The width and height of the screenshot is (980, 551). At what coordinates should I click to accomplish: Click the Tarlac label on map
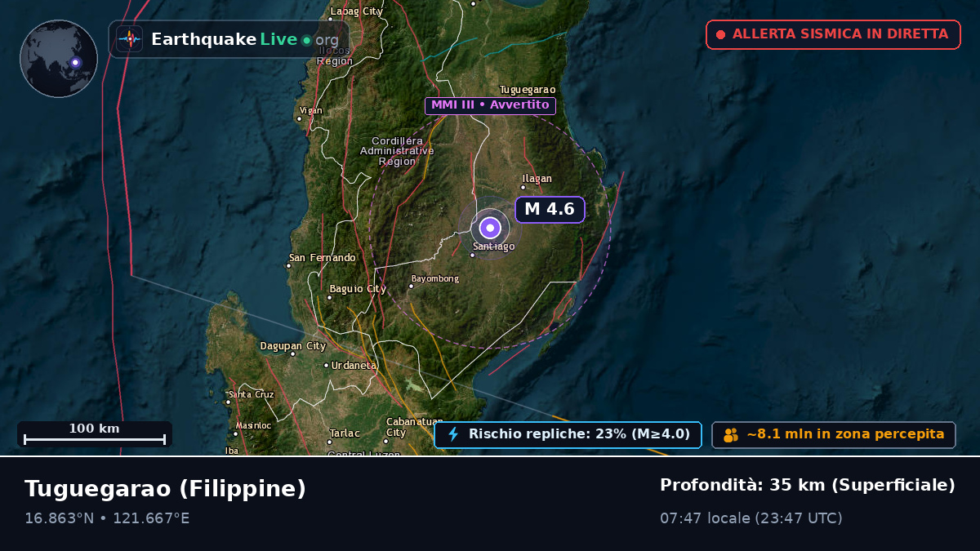(345, 433)
